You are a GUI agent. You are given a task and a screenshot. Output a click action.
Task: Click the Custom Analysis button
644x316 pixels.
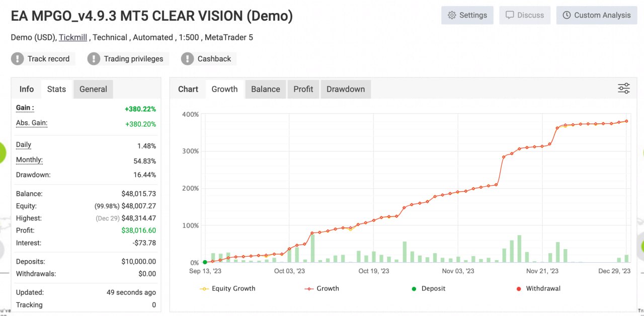(597, 15)
